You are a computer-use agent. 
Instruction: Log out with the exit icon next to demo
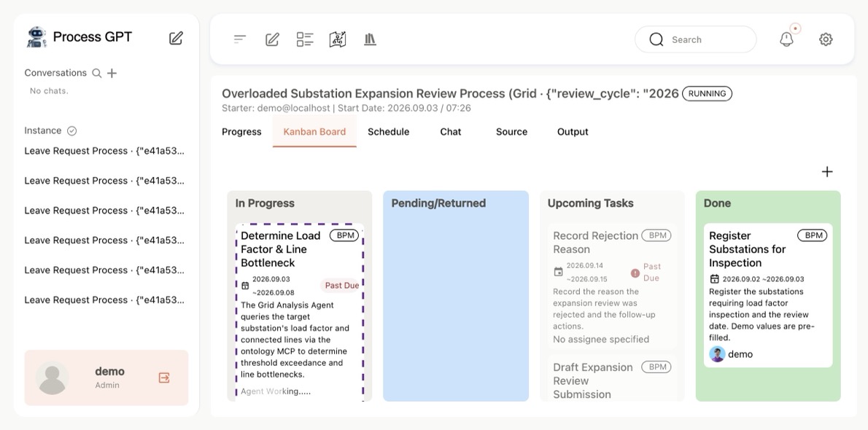(x=164, y=378)
